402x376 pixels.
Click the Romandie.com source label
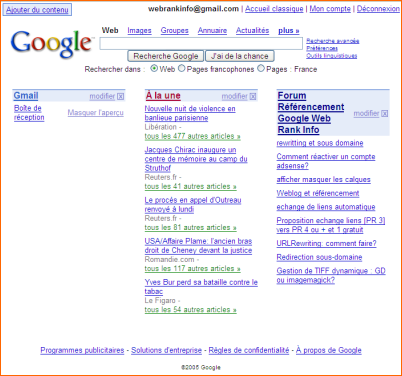(x=169, y=259)
